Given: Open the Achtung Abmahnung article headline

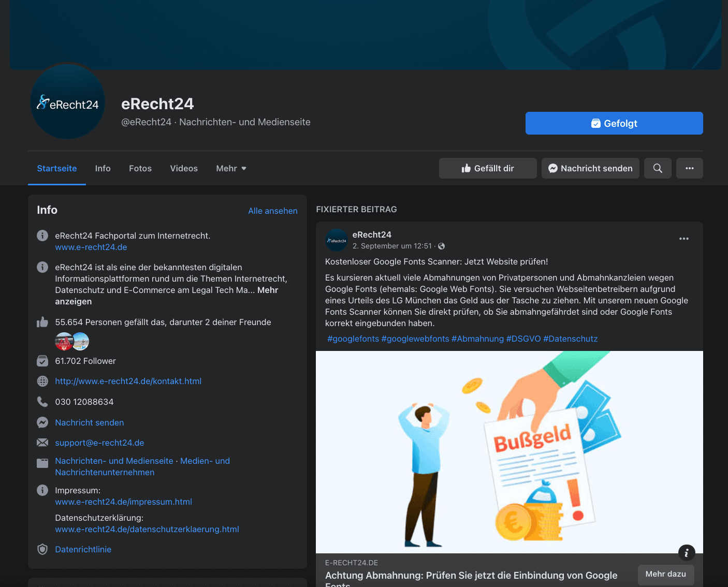Looking at the screenshot, I should (471, 579).
